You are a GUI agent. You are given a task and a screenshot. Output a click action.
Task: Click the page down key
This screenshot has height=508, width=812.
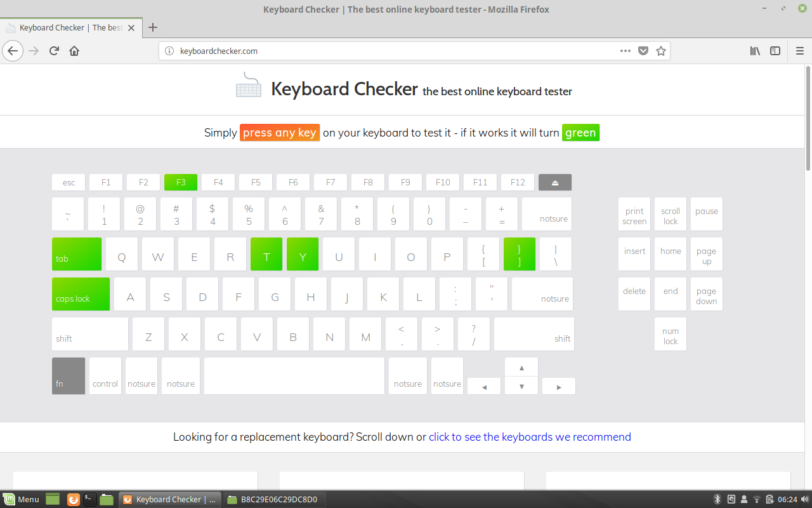[707, 294]
